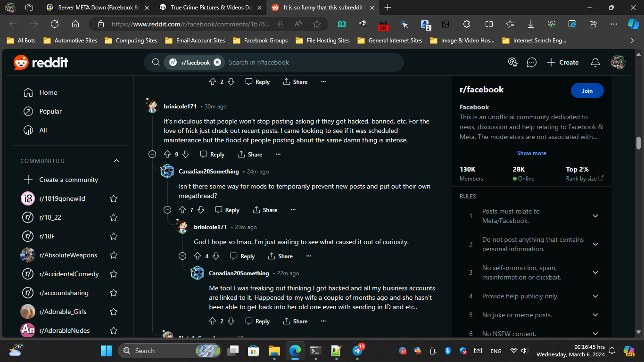Open the user avatar menu on Reddit
The height and width of the screenshot is (362, 644).
pos(618,62)
